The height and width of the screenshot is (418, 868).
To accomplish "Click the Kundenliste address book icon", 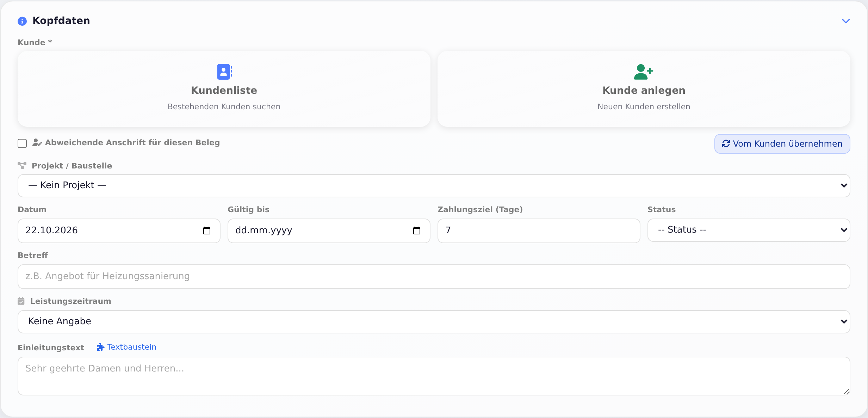I will pos(224,72).
